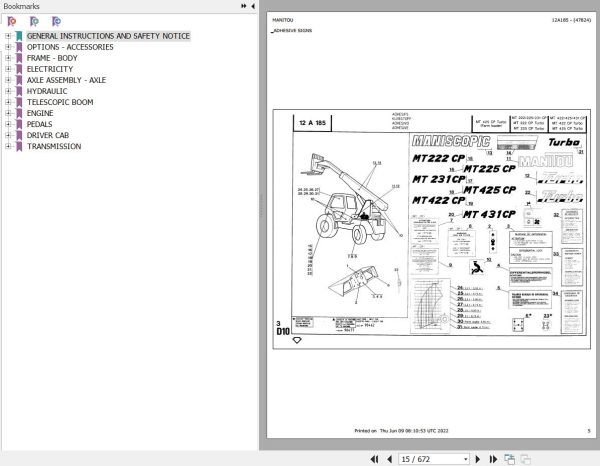Image resolution: width=600 pixels, height=466 pixels.
Task: Open GENERAL INSTRUCTIONS AND SAFETY NOTICE bookmark
Action: tap(108, 36)
